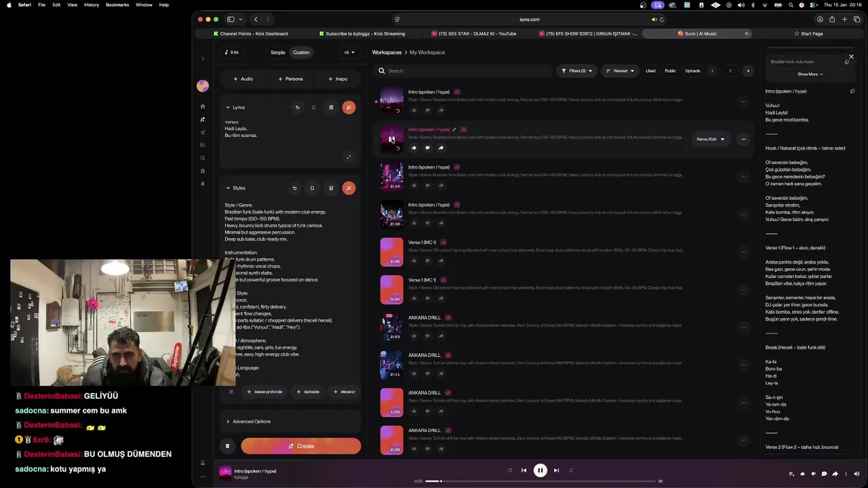Screen dimensions: 868x488
Task: Add the darkside style tag
Action: [308, 392]
